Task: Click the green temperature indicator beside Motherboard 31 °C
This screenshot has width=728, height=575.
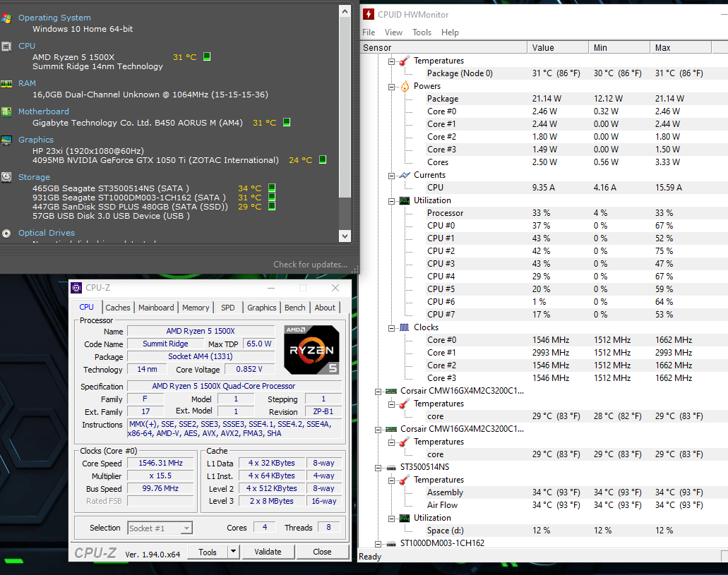Action: (x=287, y=122)
